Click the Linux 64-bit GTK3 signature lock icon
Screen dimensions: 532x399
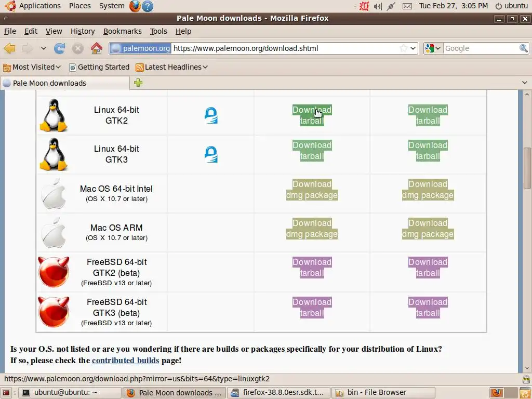[x=211, y=154]
